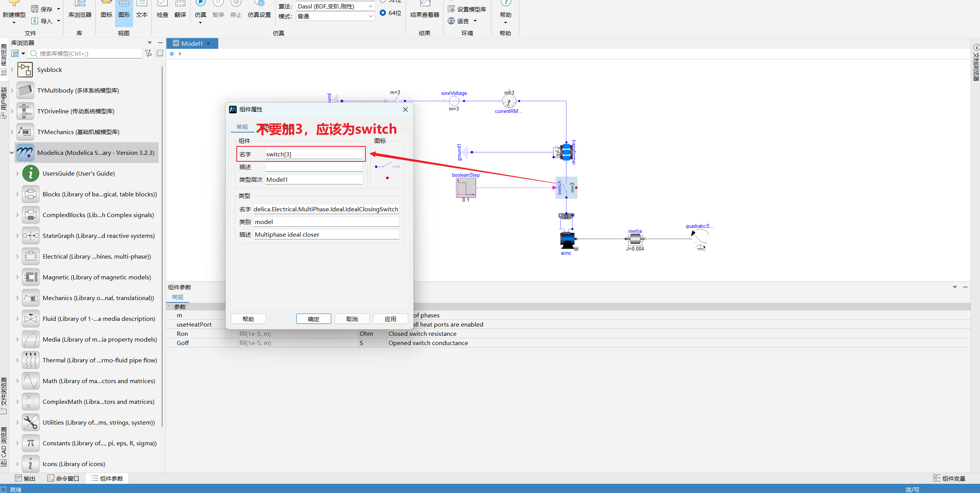Viewport: 980px width, 493px height.
Task: Select the aimc motor component
Action: point(567,240)
